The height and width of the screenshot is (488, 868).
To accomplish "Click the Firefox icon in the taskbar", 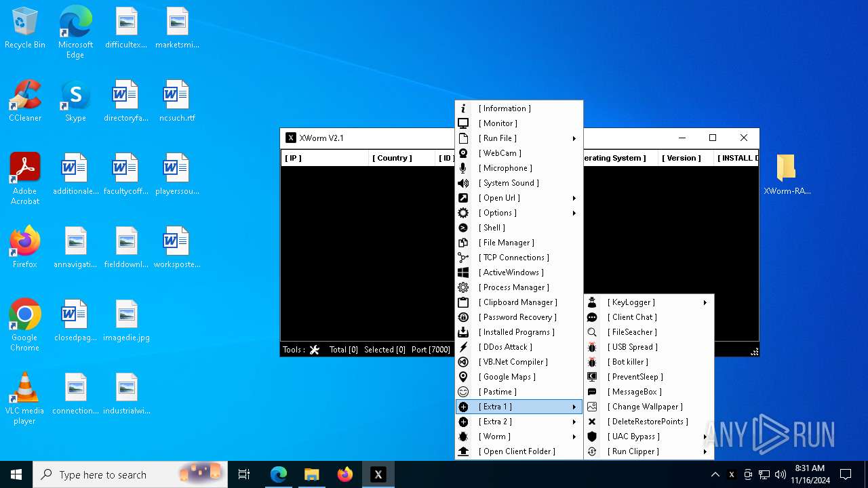I will 345,474.
